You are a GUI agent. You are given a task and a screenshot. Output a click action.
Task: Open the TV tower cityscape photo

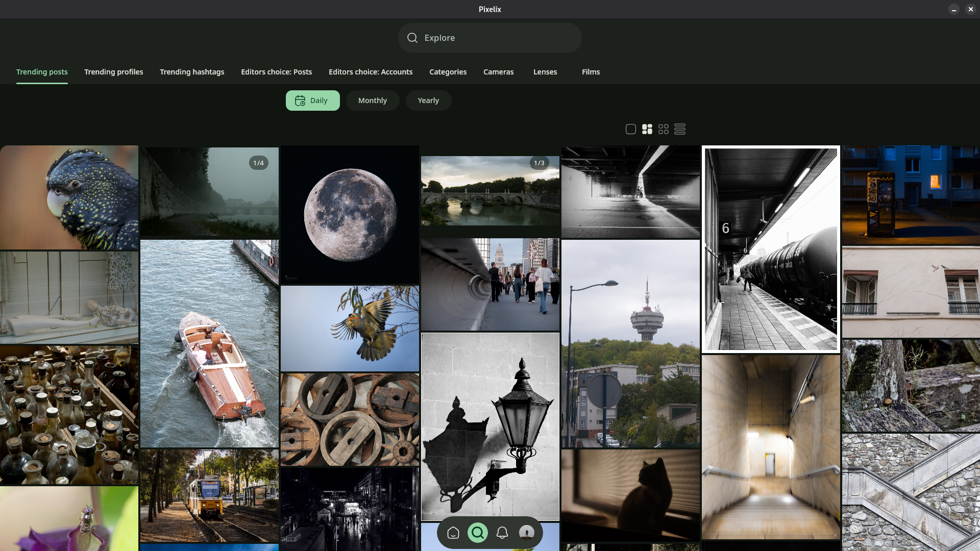point(630,344)
